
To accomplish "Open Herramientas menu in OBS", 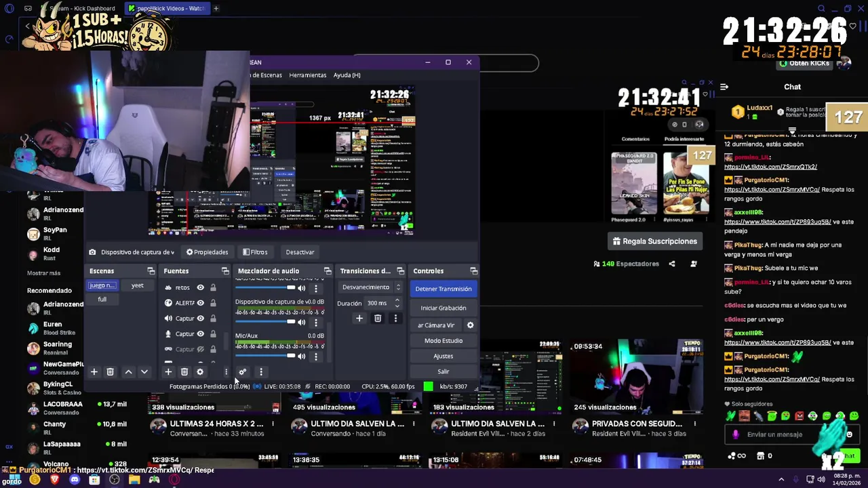I will (x=308, y=75).
